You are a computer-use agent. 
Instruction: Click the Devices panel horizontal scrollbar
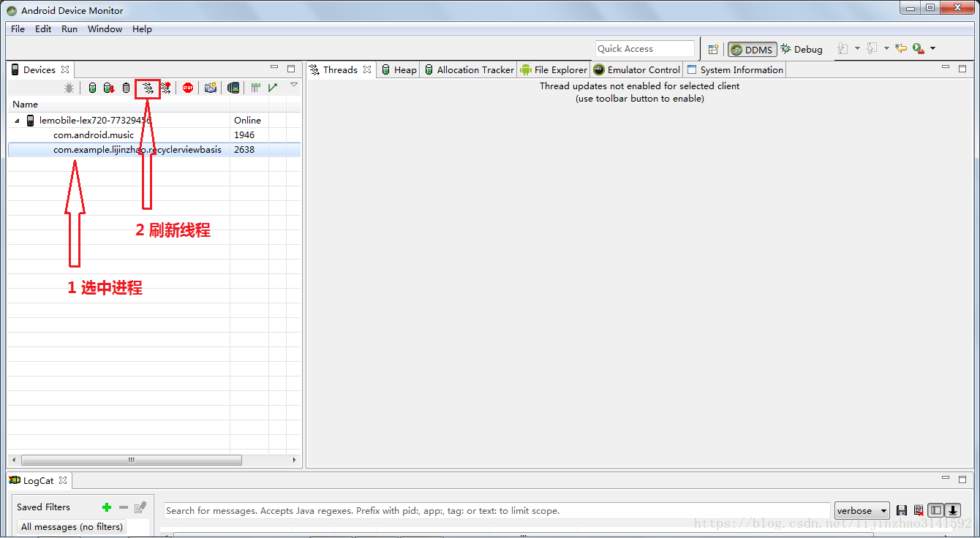pos(132,461)
